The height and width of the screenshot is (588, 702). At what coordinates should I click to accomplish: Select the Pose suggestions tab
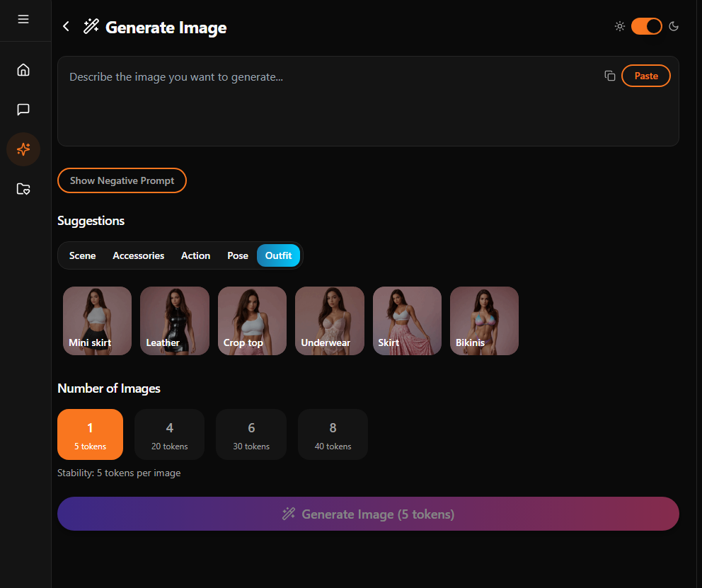(238, 255)
